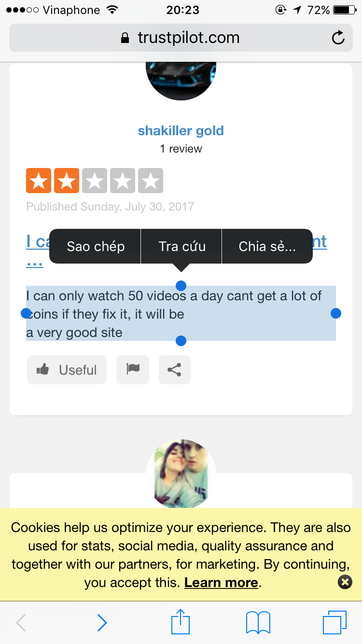The height and width of the screenshot is (644, 362).
Task: Mark the review as Useful
Action: 67,370
